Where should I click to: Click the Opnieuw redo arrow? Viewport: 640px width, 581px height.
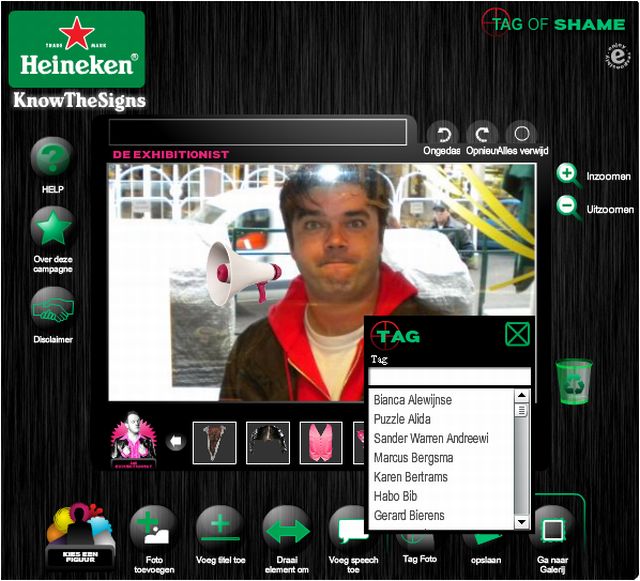(482, 134)
